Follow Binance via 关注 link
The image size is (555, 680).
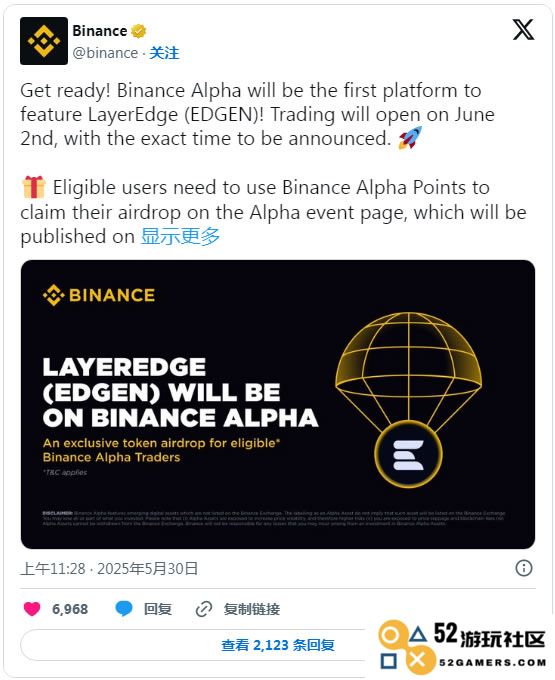[164, 53]
